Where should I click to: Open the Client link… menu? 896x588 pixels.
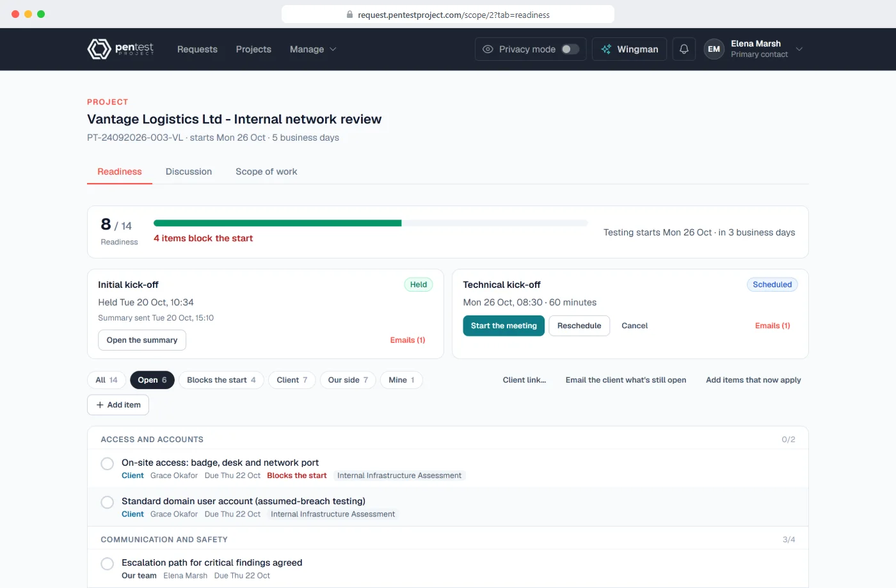(524, 380)
